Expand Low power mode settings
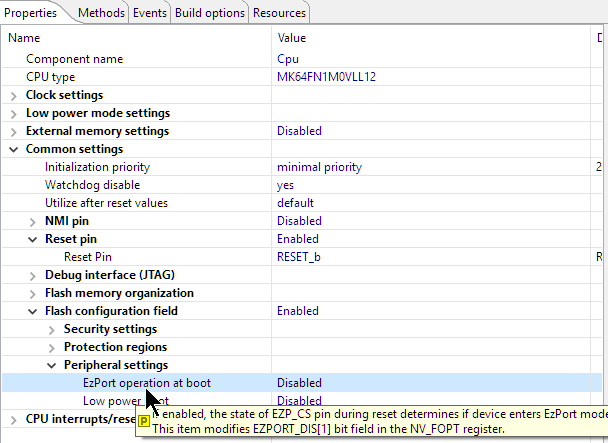Image resolution: width=608 pixels, height=443 pixels. [14, 113]
